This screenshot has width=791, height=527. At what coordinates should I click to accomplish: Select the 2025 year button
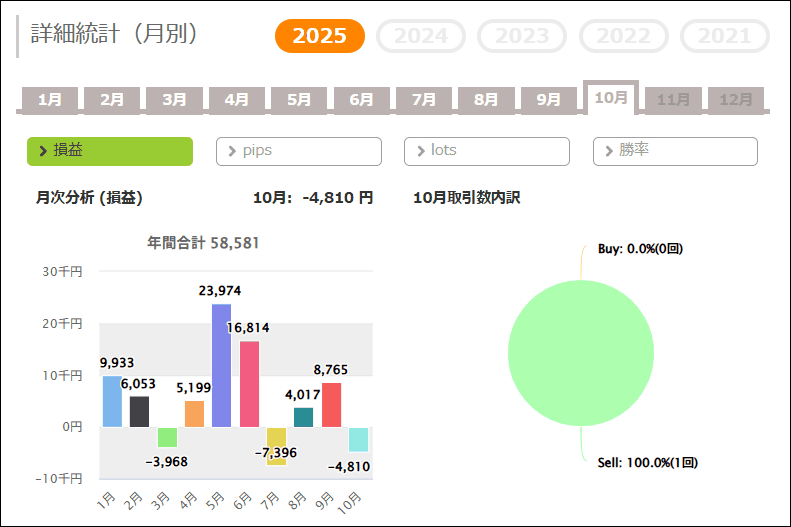320,36
